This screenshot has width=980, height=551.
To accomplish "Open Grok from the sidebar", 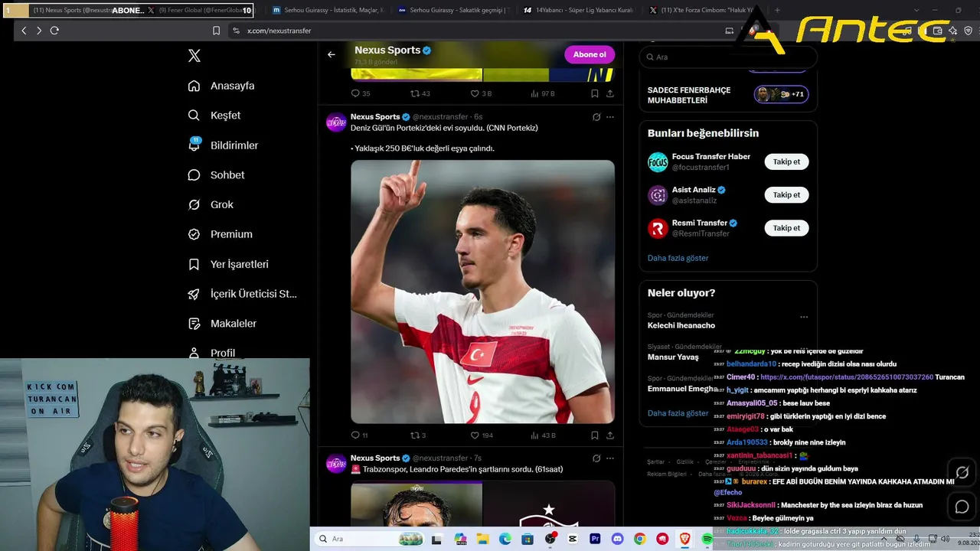I will 211,205.
